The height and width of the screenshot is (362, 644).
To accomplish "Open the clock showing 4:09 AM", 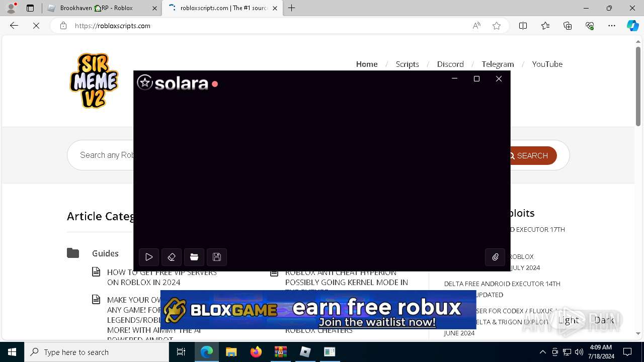I will pos(601,352).
